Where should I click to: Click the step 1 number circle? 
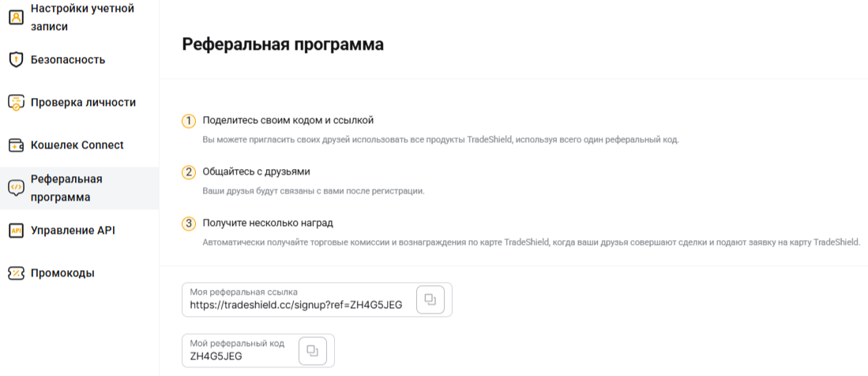[x=189, y=121]
